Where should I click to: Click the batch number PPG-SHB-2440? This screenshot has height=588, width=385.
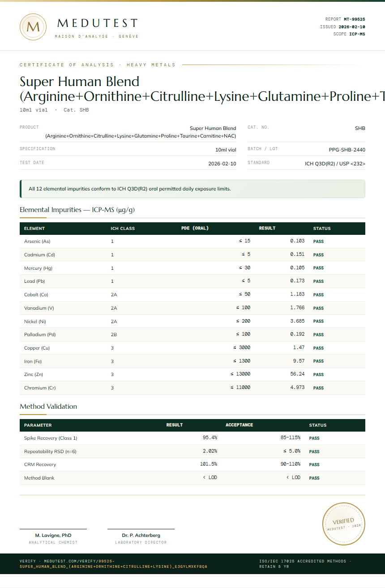(x=347, y=150)
